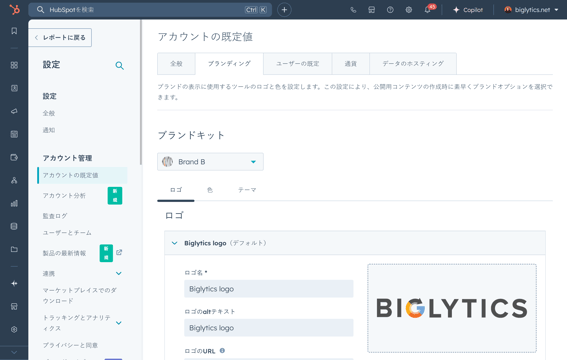567x360 pixels.
Task: Open the Brand B brand kit dropdown
Action: click(x=210, y=162)
